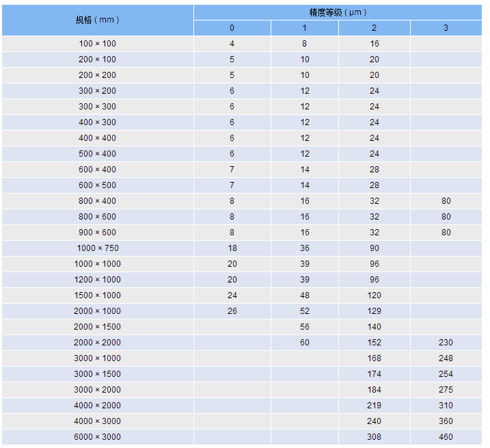Click the 4000 × 3000 spec cell
This screenshot has width=490, height=448.
pos(98,421)
